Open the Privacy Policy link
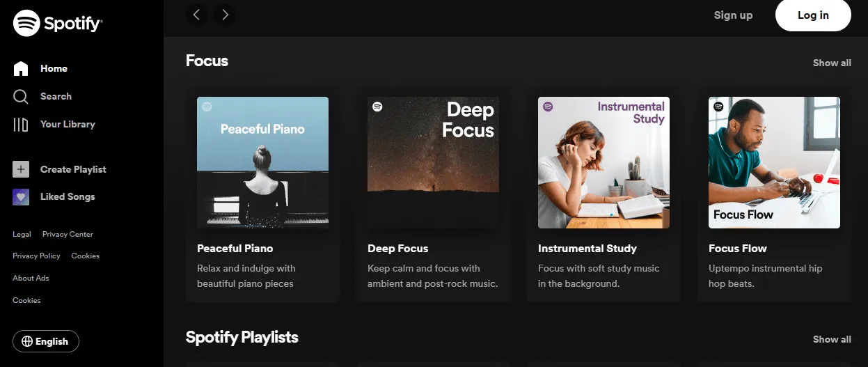 36,256
